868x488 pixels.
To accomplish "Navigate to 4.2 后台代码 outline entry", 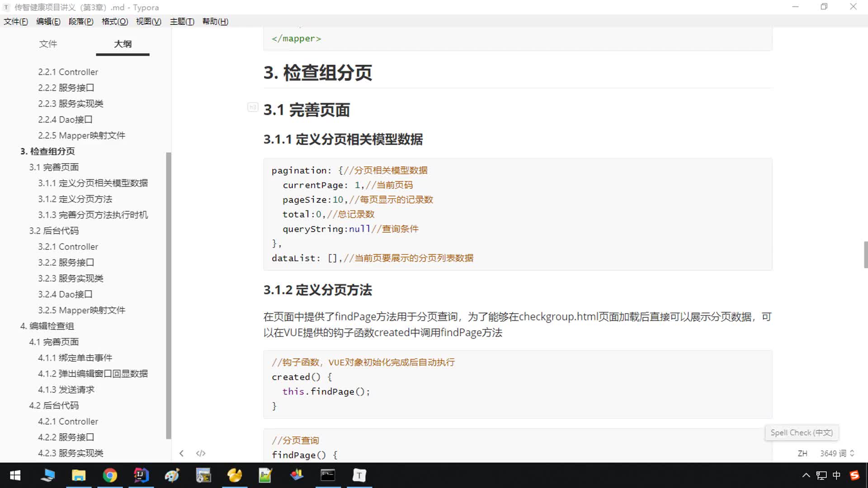I will click(54, 405).
